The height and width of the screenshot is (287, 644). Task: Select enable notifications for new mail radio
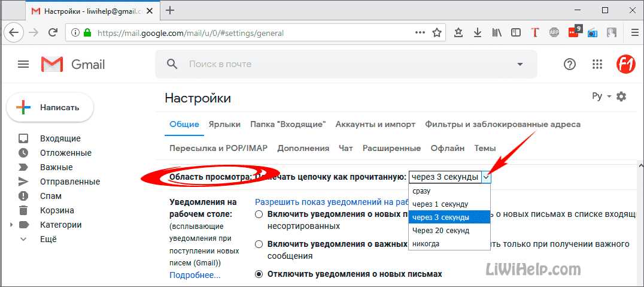point(259,215)
